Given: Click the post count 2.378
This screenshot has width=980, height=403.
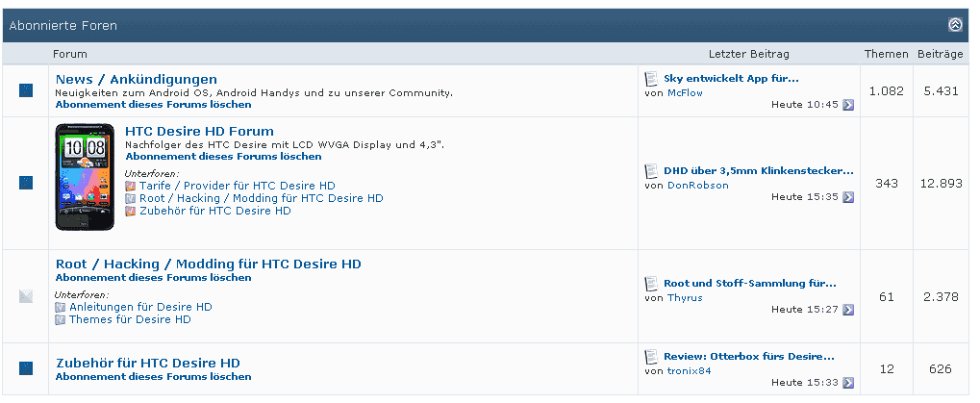Looking at the screenshot, I should 942,297.
